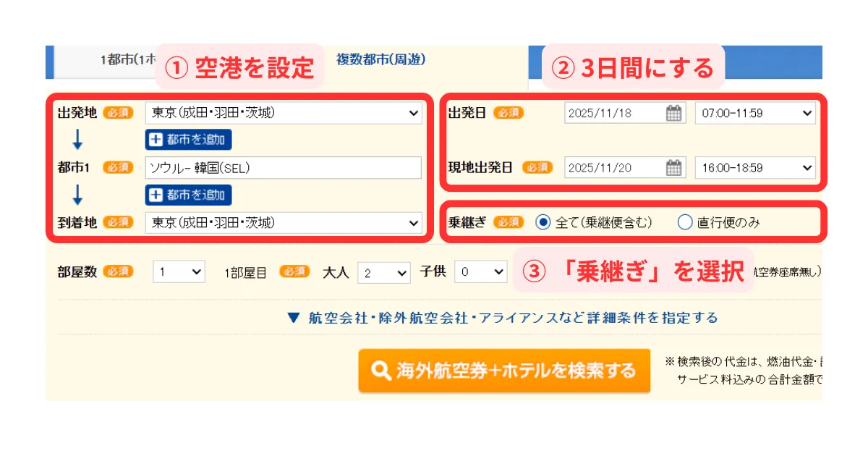This screenshot has height=456, width=868.
Task: Open the local departure date calendar icon
Action: pyautogui.click(x=673, y=168)
